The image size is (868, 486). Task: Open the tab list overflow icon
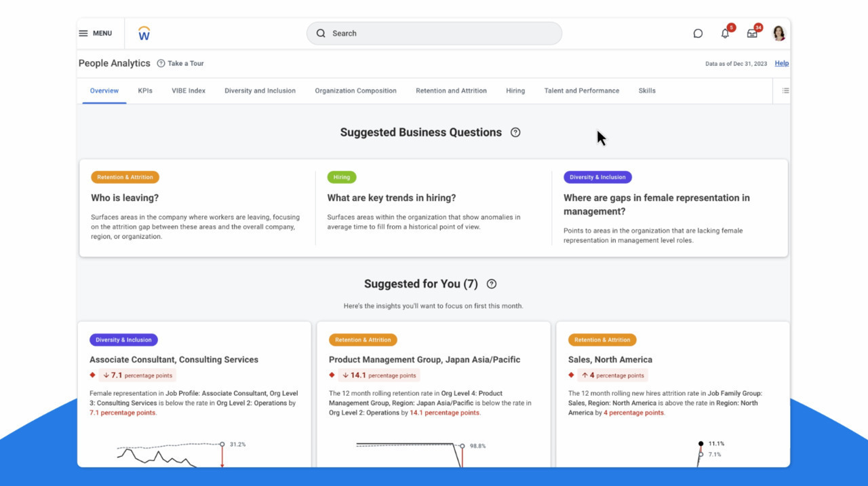785,90
